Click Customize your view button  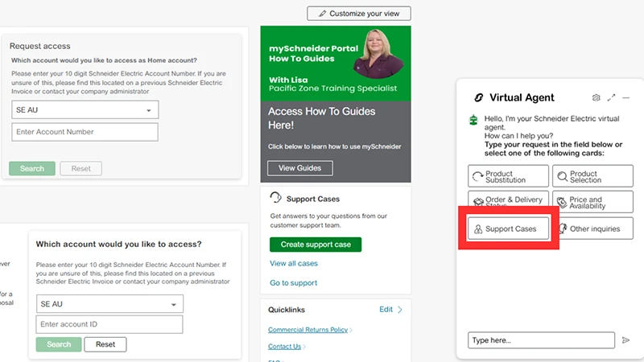(x=359, y=14)
